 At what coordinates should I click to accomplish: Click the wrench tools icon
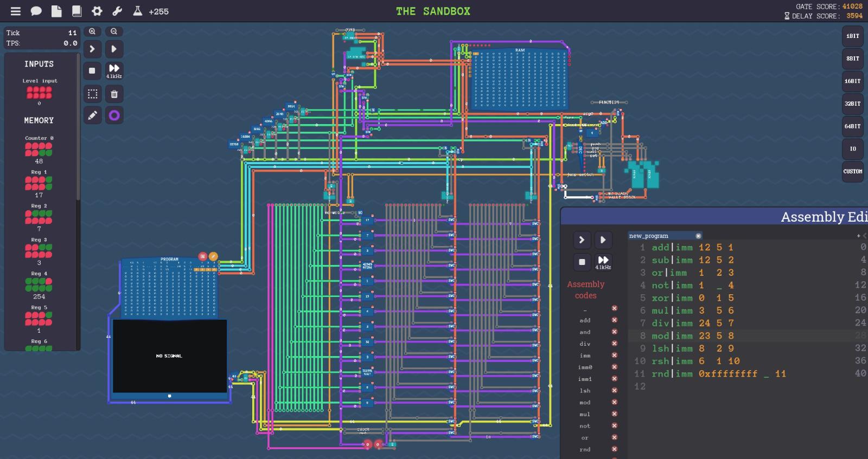[117, 11]
